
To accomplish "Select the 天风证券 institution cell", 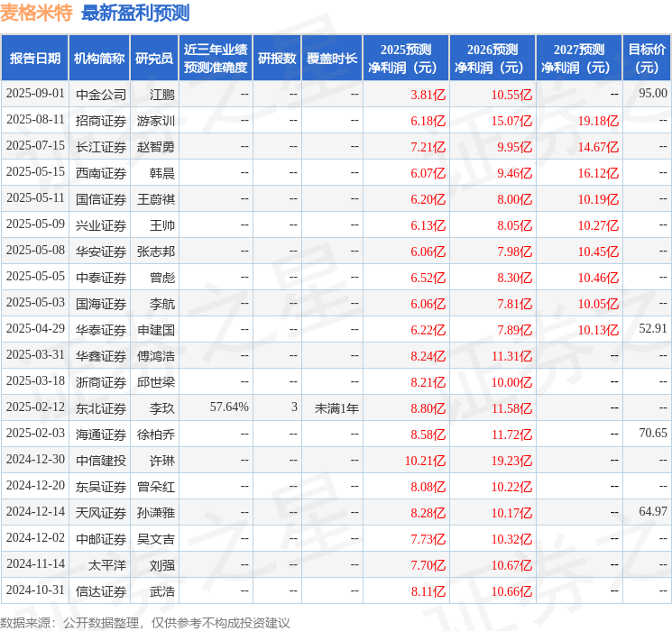I will point(101,513).
